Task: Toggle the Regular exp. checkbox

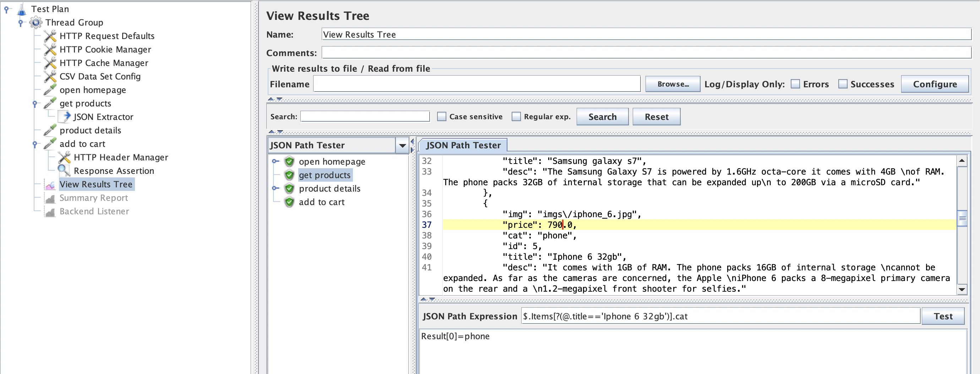Action: pos(516,117)
